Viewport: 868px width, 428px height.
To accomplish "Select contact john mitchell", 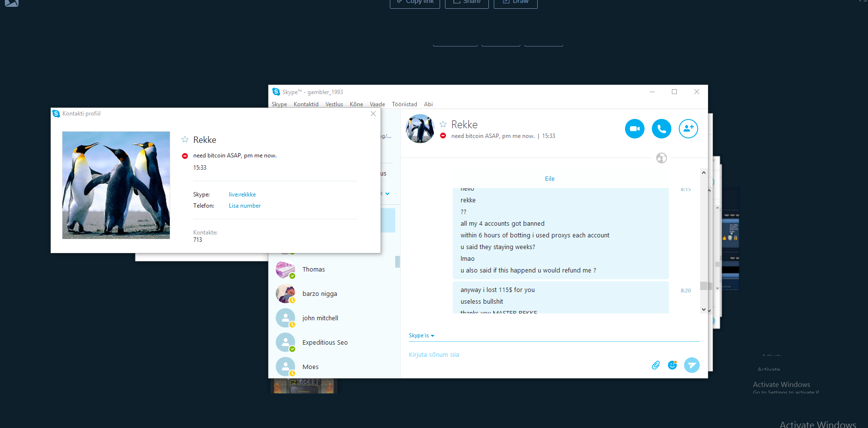I will pyautogui.click(x=334, y=318).
